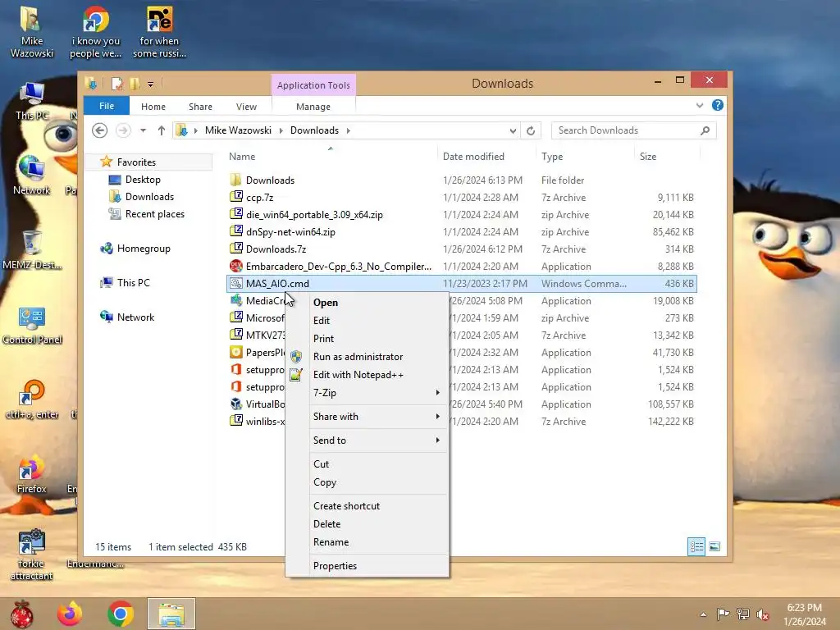Select die_win64_portable_3.09_x64.zip file

(x=462, y=215)
